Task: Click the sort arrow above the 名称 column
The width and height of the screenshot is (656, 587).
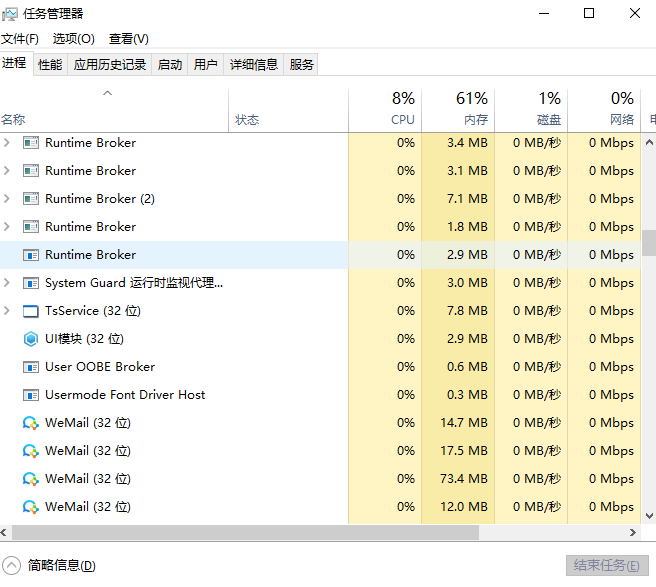Action: 108,93
